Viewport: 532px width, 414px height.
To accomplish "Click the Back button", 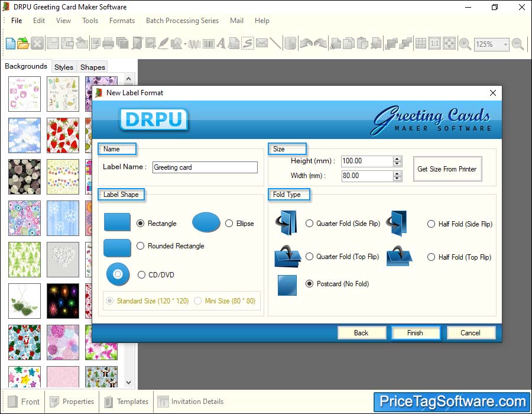I will tap(361, 333).
